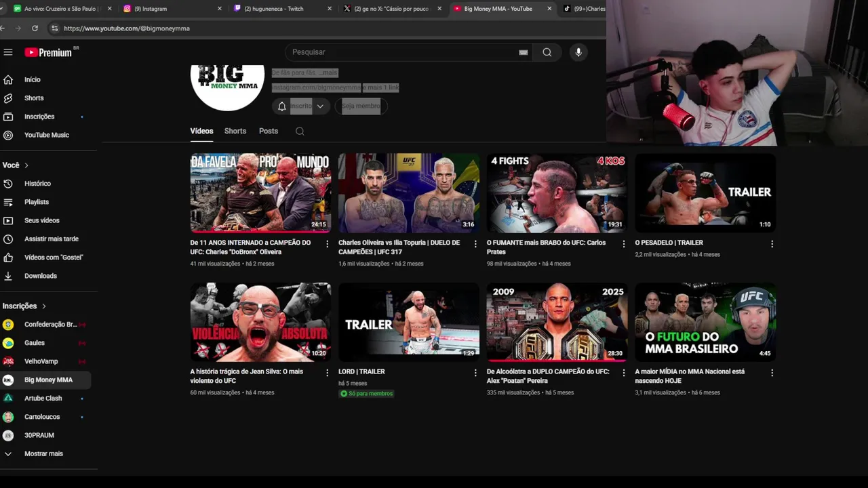This screenshot has width=868, height=488.
Task: Open options menu for Jean Silva video
Action: coord(327,373)
